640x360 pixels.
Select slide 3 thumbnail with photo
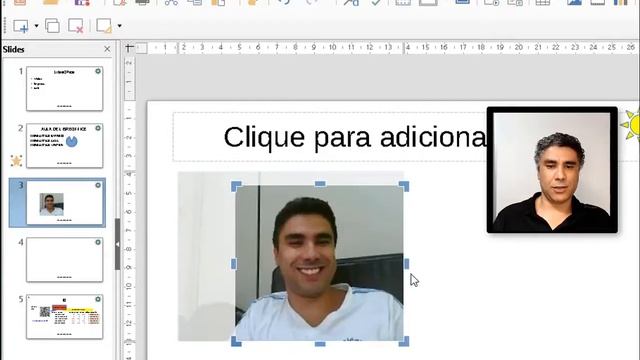(x=64, y=203)
